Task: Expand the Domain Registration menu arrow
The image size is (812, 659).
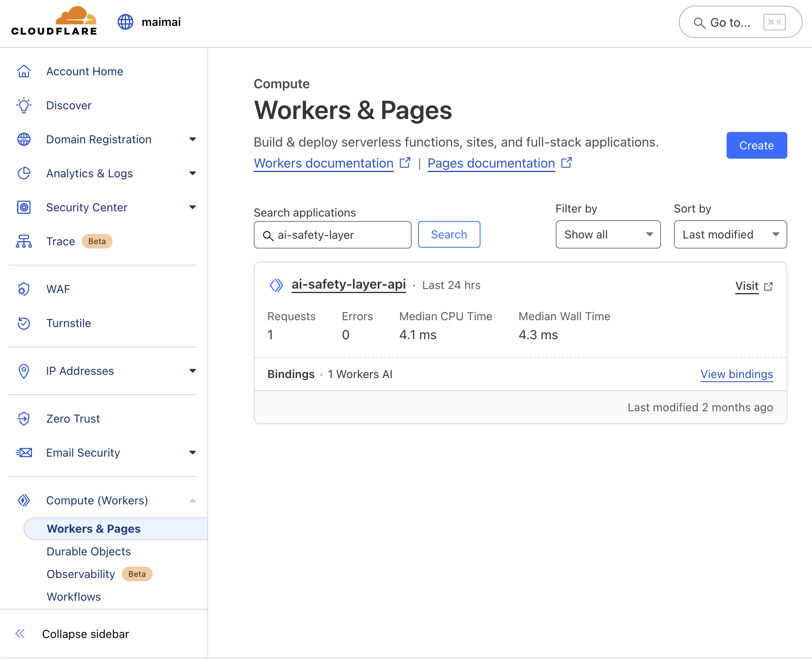Action: pos(193,139)
